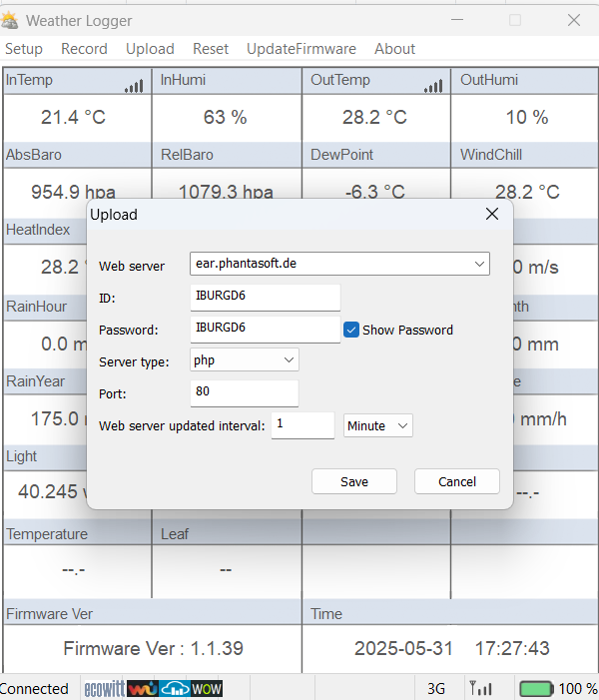Open the Record menu
Image resolution: width=599 pixels, height=700 pixels.
(84, 49)
